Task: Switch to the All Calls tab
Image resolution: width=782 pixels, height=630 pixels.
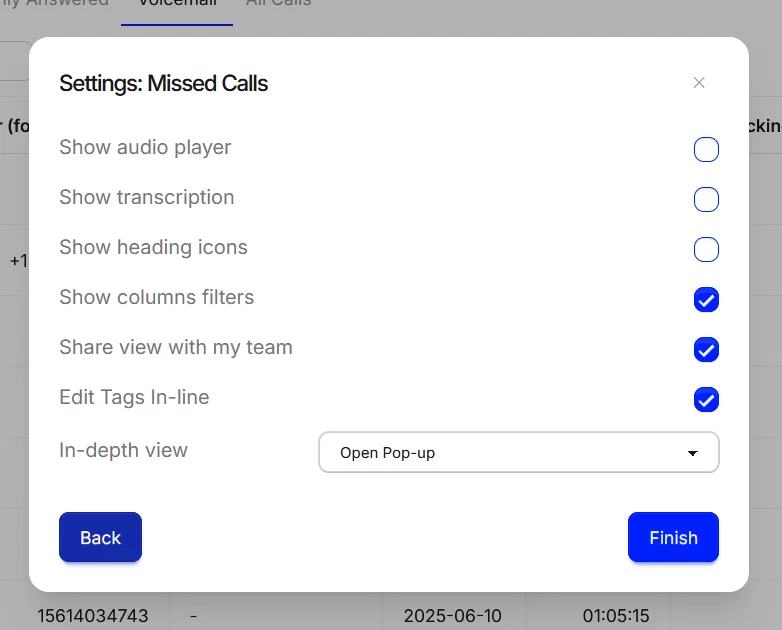Action: [x=278, y=4]
